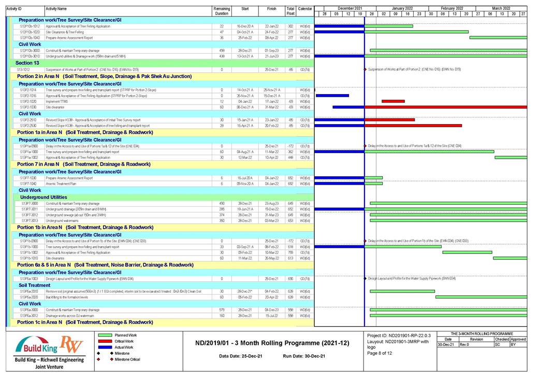Select the red Implement TTMS Gantt bar
This screenshot has width=554, height=392.
393,101
